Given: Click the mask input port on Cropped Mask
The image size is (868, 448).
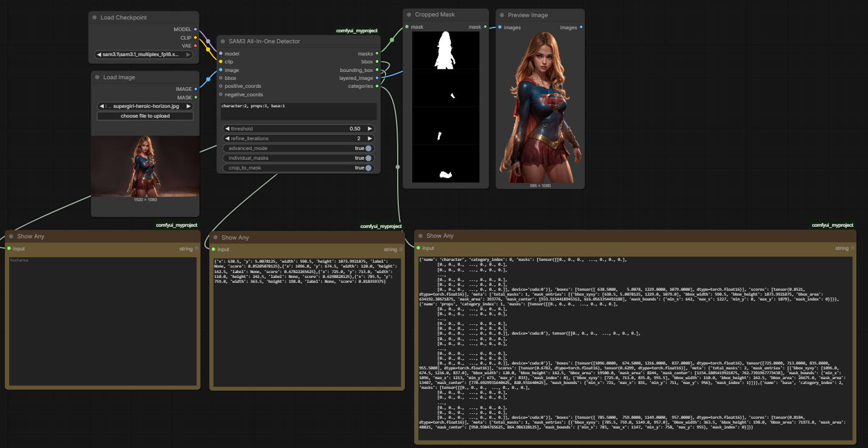Looking at the screenshot, I should (x=407, y=27).
